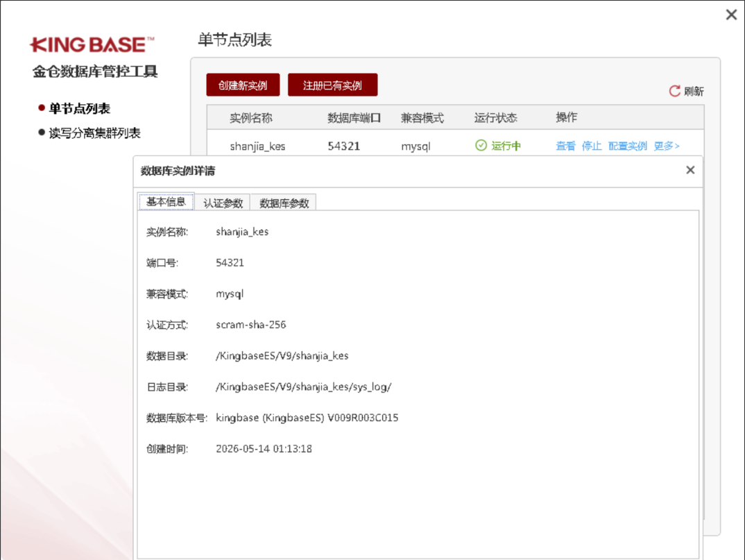Select 单节点列表 in the sidebar
Screen dimensions: 745x560
pos(79,108)
